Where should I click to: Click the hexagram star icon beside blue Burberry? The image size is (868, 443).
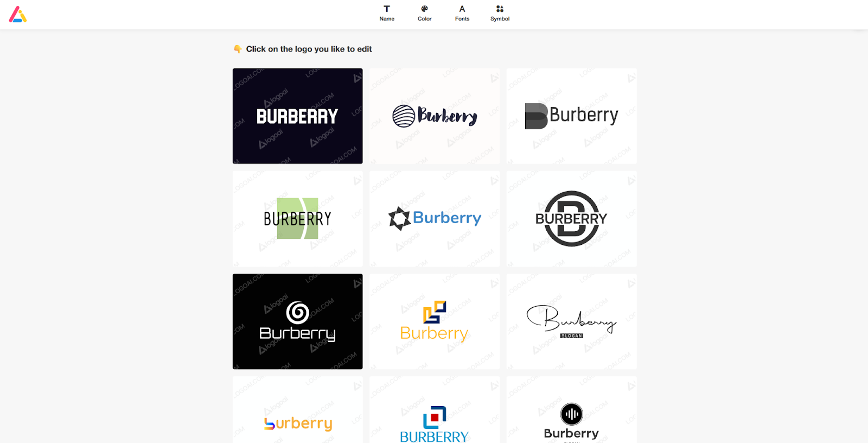pos(399,218)
